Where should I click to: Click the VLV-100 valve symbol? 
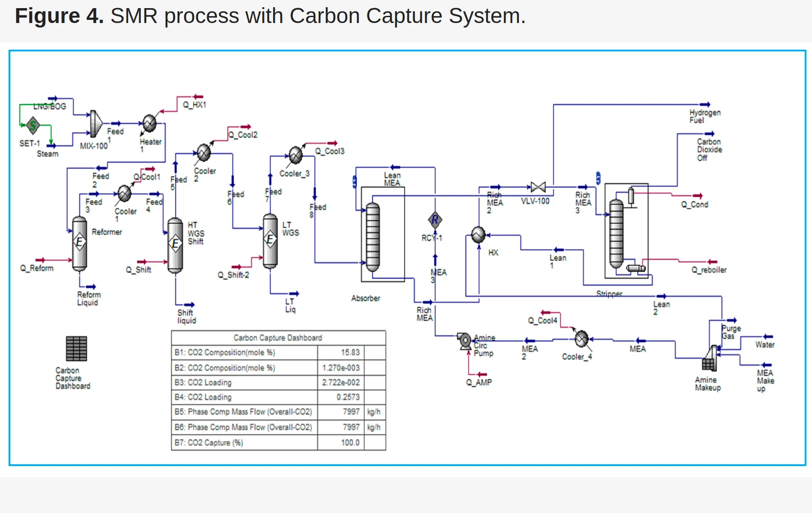(538, 187)
